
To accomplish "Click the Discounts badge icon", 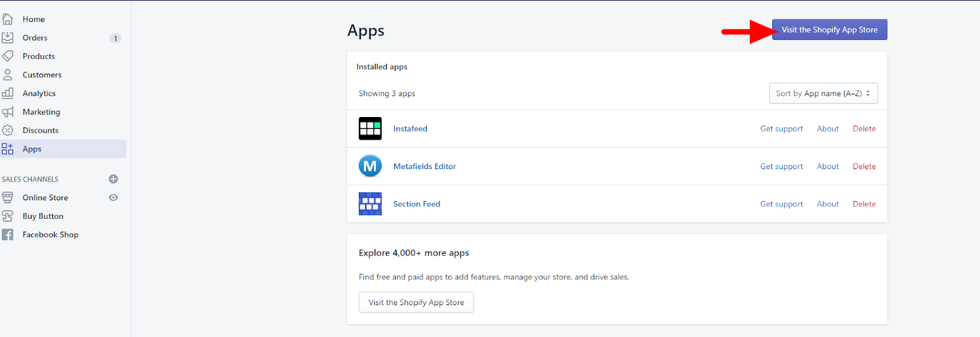I will pyautogui.click(x=7, y=131).
